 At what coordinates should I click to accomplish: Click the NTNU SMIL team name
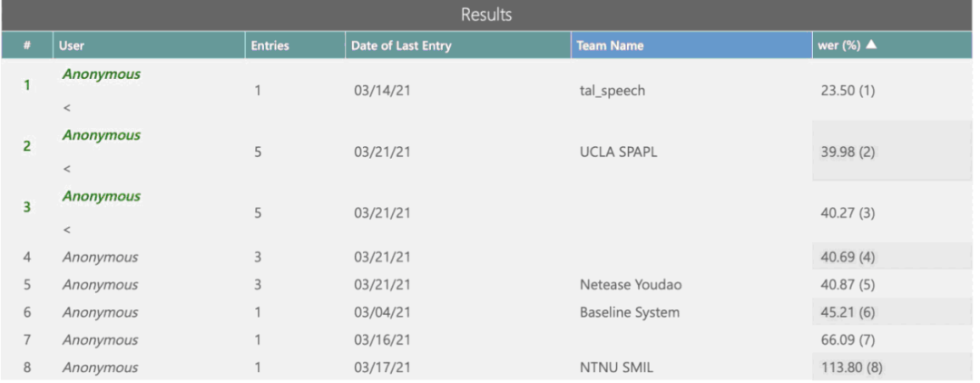(x=616, y=368)
